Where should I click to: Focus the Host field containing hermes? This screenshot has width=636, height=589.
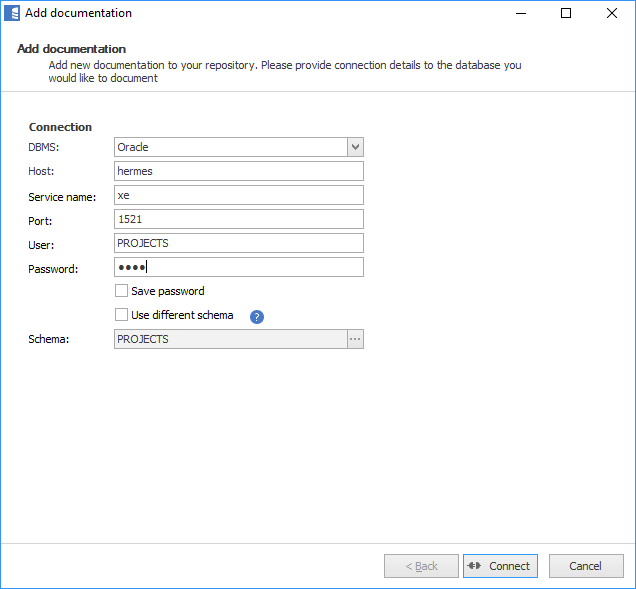pos(238,171)
